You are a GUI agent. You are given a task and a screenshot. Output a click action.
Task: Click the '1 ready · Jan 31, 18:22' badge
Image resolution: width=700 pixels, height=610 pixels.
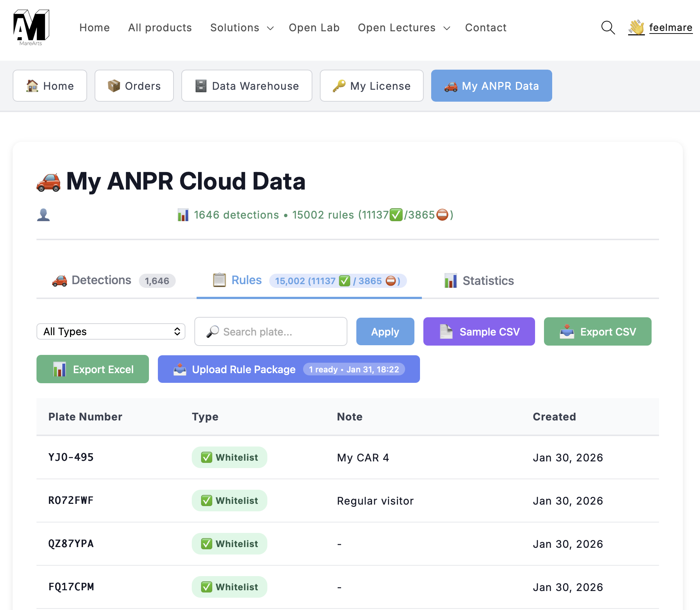pos(354,369)
